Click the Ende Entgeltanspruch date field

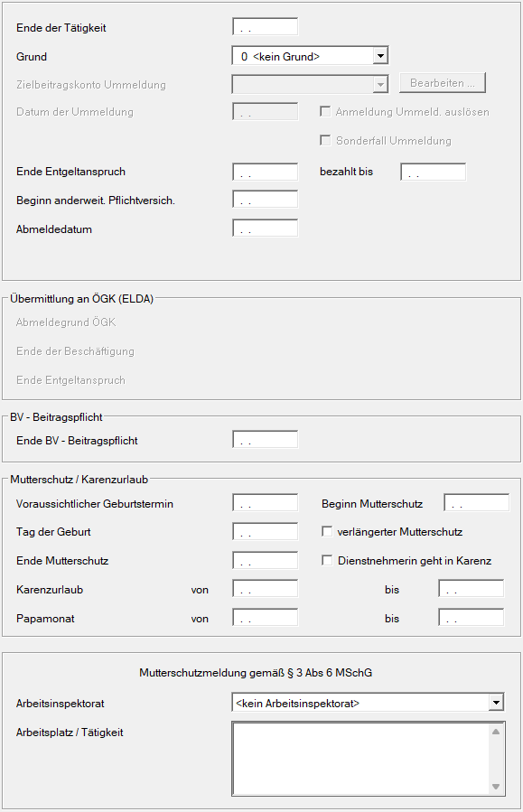point(266,172)
